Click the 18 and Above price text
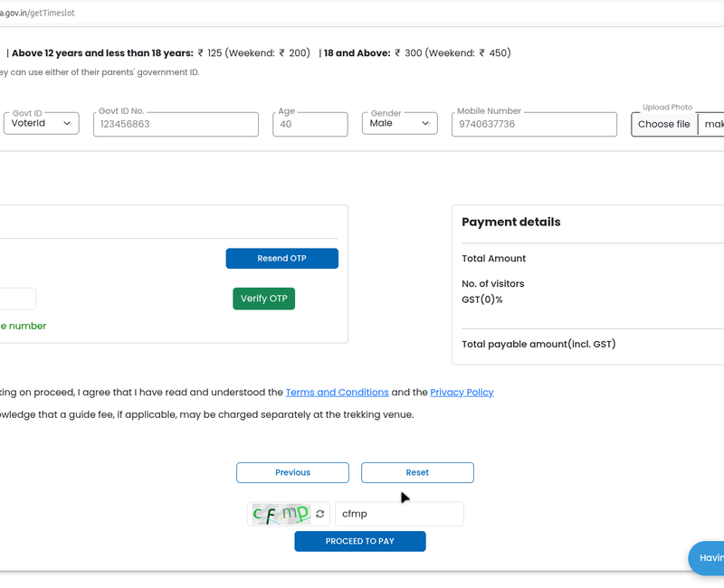Image resolution: width=724 pixels, height=588 pixels. [x=417, y=53]
